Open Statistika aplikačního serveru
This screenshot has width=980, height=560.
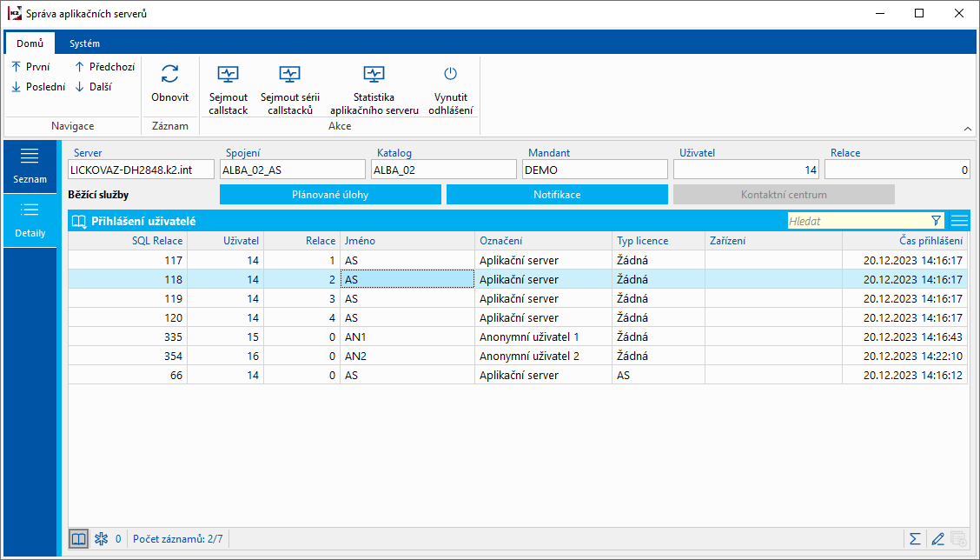coord(374,75)
